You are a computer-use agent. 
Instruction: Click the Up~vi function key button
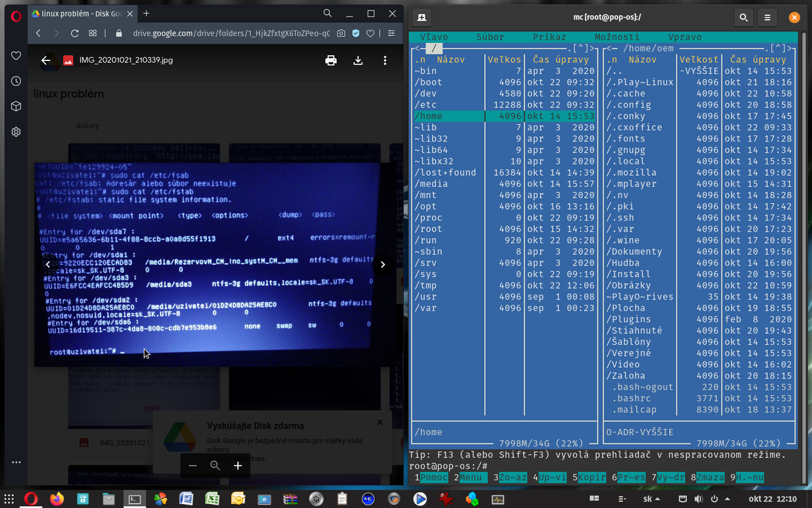(x=552, y=477)
